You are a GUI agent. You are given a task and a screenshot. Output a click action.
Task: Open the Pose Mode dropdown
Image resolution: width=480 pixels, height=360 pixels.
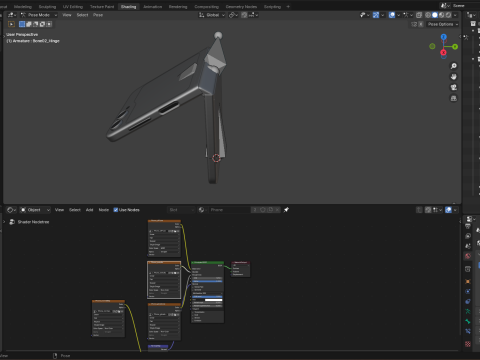[39, 15]
